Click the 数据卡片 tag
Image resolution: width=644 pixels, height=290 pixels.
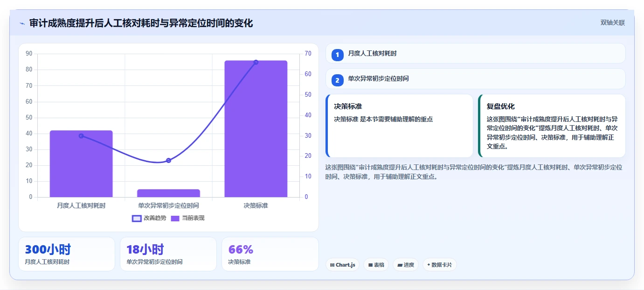439,265
